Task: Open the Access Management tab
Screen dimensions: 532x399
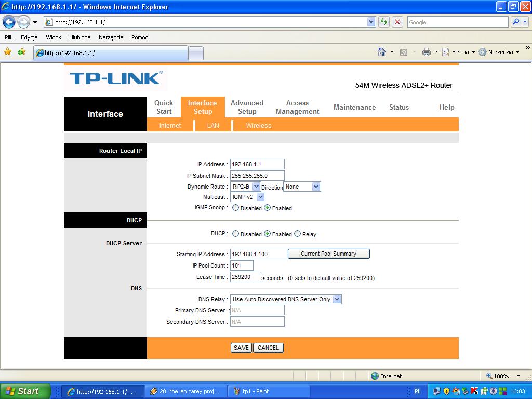Action: (x=298, y=107)
